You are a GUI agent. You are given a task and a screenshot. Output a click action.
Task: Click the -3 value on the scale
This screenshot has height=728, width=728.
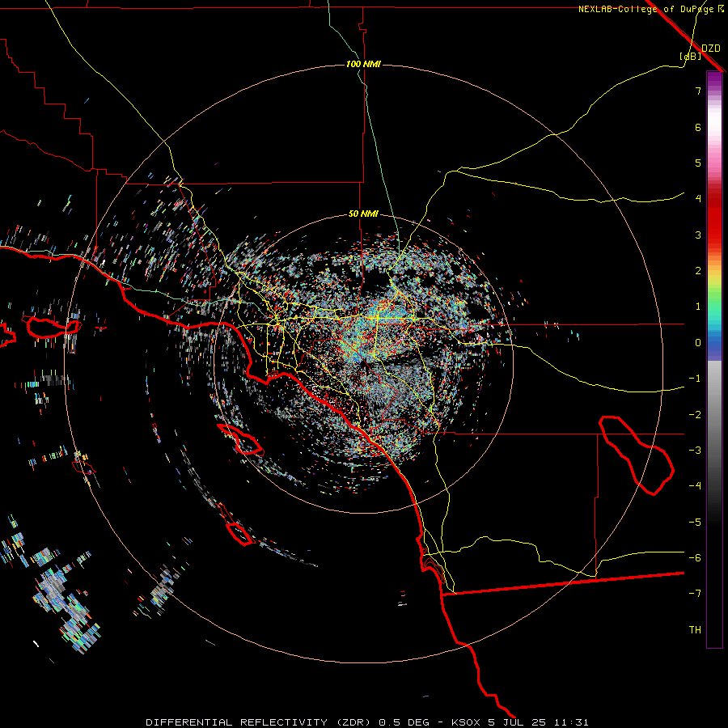point(695,451)
